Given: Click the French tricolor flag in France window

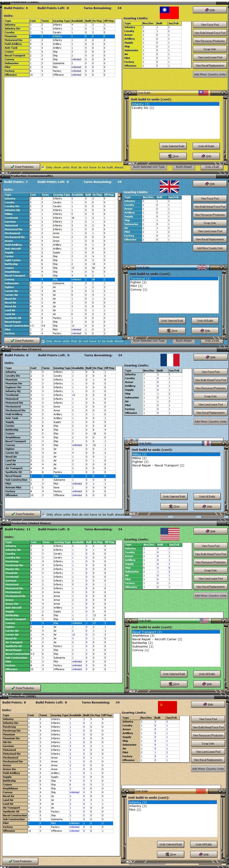Looking at the screenshot, I should pos(170,360).
